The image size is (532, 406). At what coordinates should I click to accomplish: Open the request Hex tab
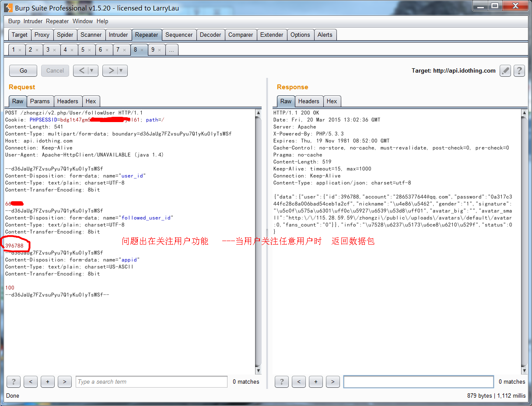[91, 101]
